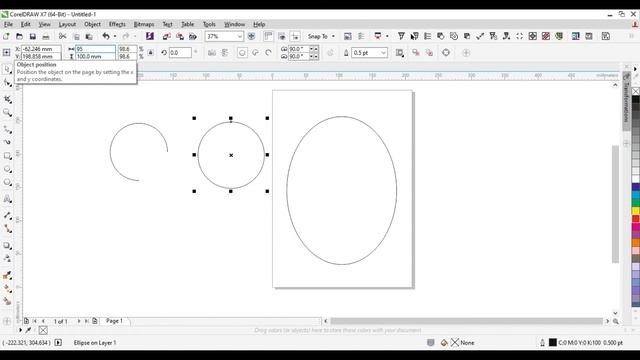
Task: Click the Publish to PDF icon
Action: pos(193,36)
